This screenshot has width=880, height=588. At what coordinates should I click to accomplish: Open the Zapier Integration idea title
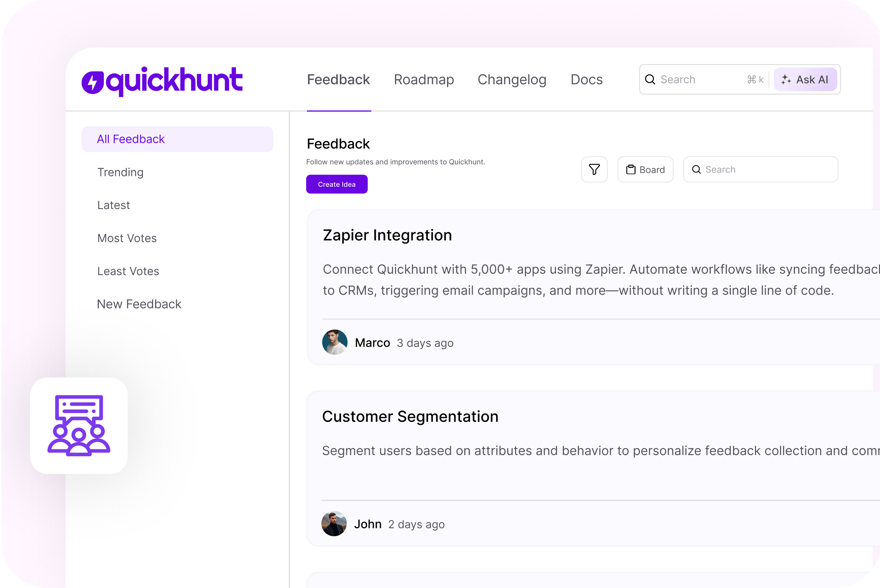tap(387, 235)
